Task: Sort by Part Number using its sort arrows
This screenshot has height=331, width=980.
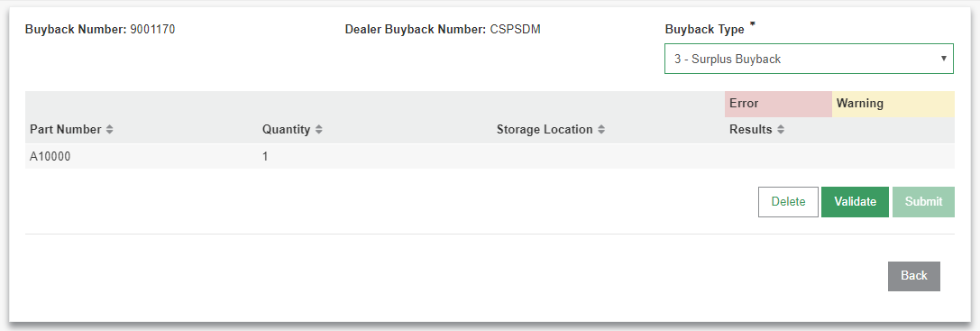Action: pos(109,130)
